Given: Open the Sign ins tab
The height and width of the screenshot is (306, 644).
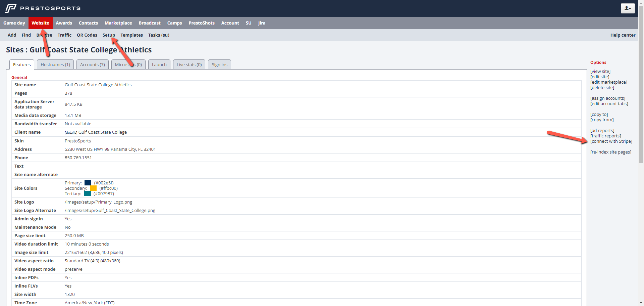Looking at the screenshot, I should (x=219, y=64).
